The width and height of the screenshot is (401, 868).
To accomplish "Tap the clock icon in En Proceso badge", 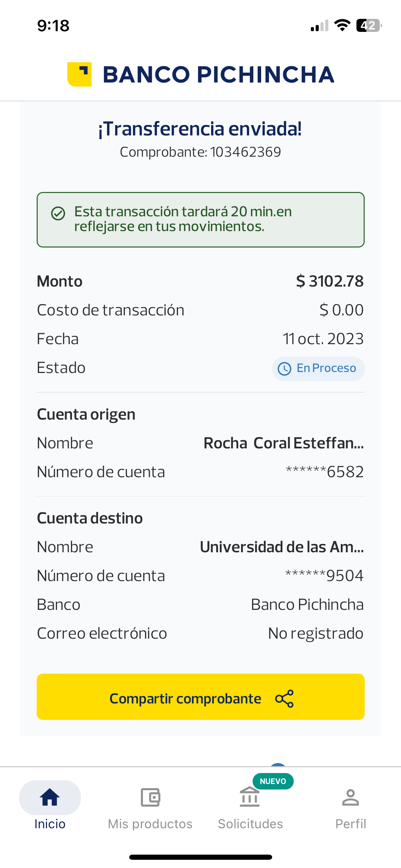I will tap(284, 369).
